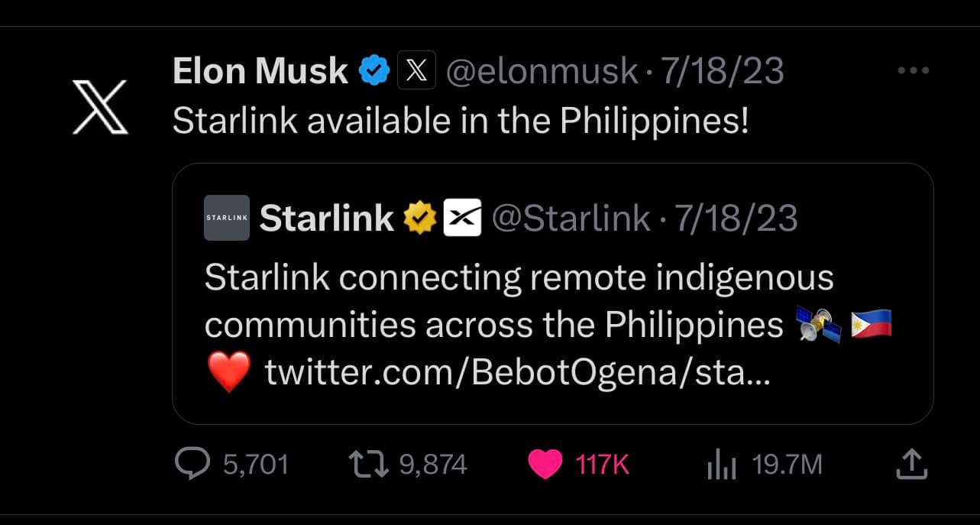Viewport: 980px width, 525px height.
Task: Click the Starlink display name in quote
Action: (x=327, y=219)
